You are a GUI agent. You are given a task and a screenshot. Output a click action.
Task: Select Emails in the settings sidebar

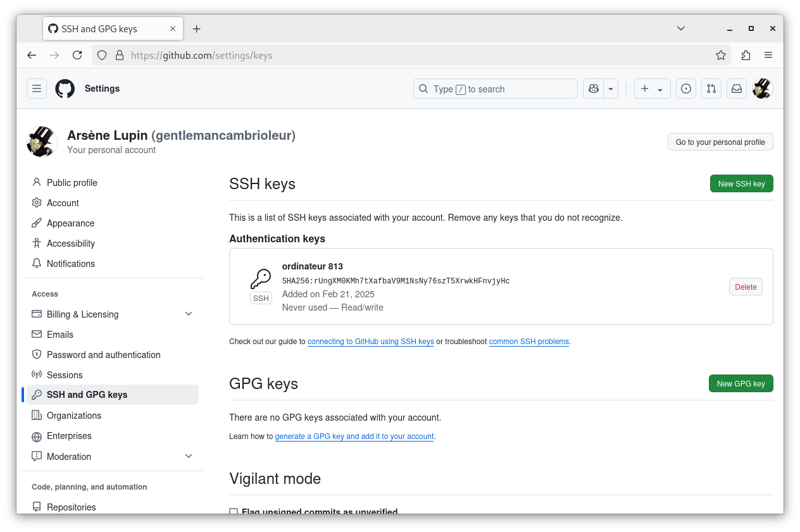(x=60, y=335)
